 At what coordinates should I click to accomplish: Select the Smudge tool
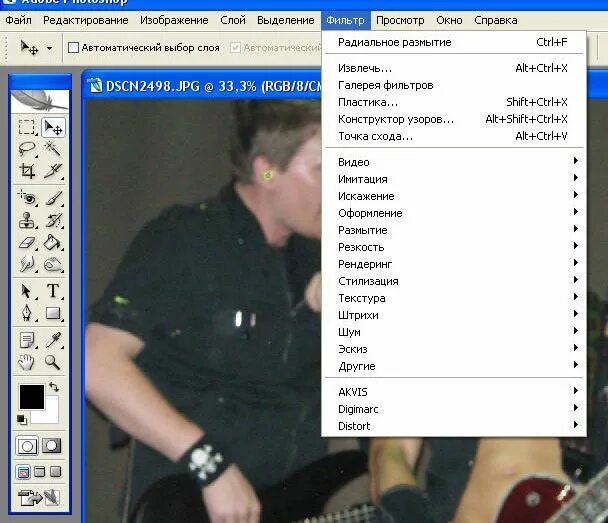tap(27, 265)
